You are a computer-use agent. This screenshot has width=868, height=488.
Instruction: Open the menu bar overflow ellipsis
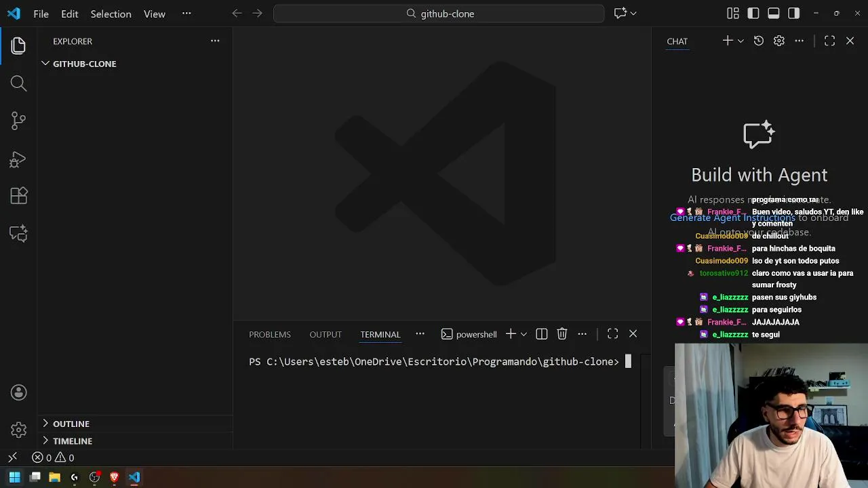click(x=186, y=13)
